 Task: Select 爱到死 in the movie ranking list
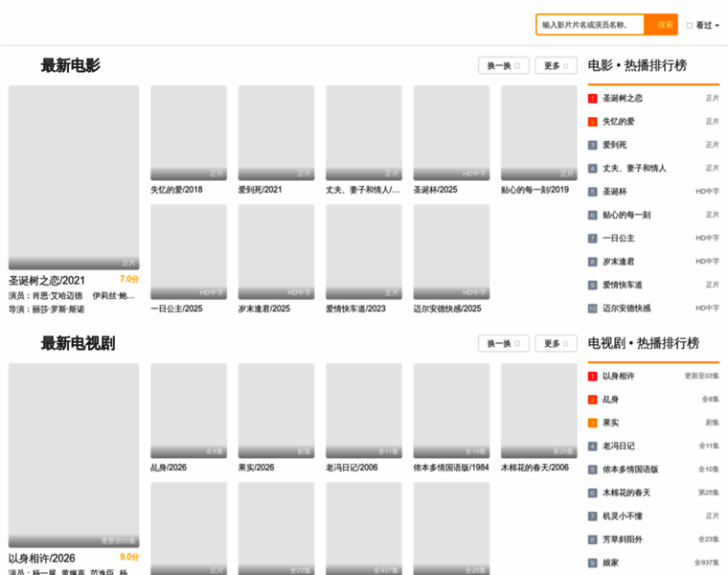[653, 145]
